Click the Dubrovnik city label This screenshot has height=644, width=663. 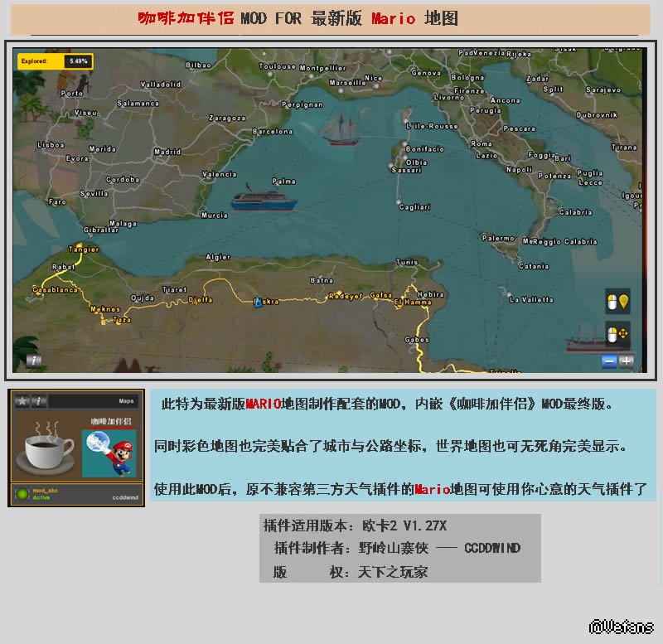597,114
